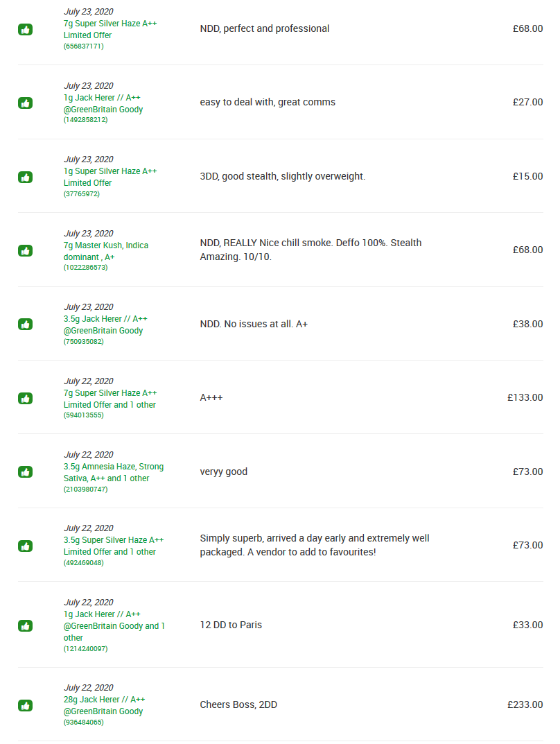Click thumbs-up icon next to A+++ review
560x744 pixels.
coord(25,398)
